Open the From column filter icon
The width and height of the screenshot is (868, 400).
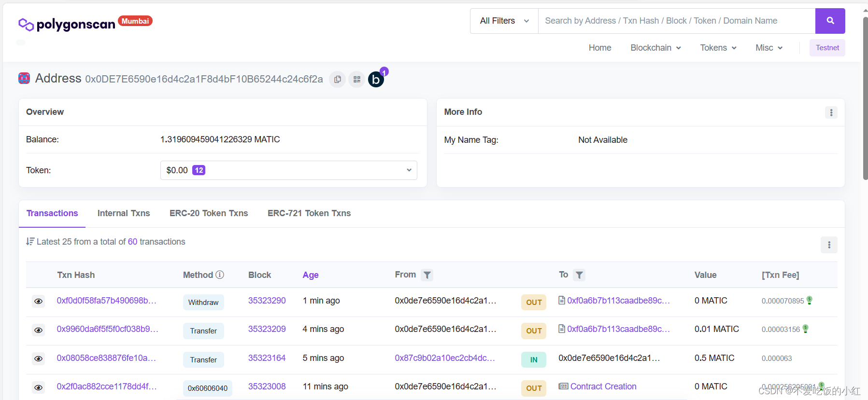coord(427,275)
